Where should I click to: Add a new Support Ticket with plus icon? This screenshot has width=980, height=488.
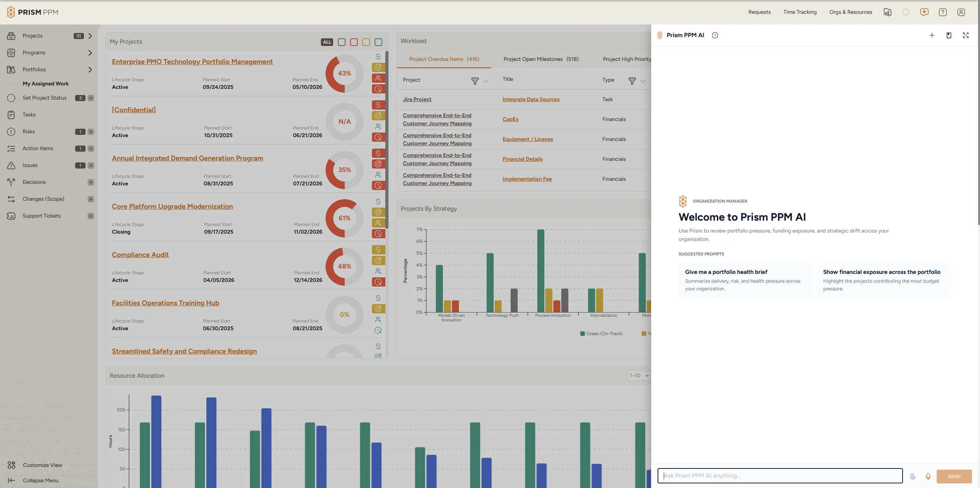[x=91, y=216]
